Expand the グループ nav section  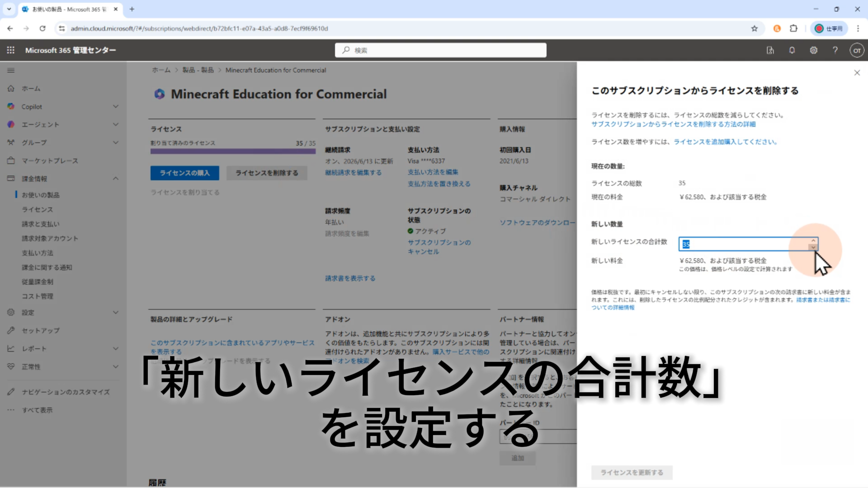116,143
